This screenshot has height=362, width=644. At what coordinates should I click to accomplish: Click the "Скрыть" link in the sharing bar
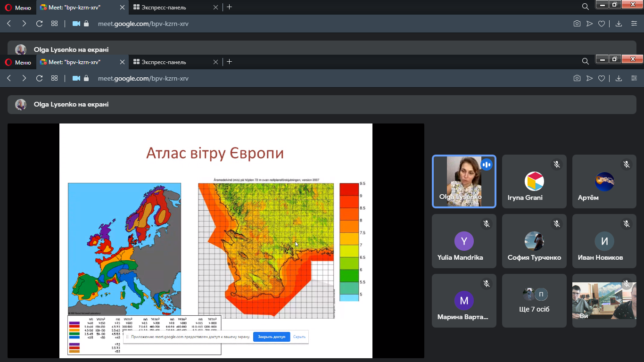299,337
